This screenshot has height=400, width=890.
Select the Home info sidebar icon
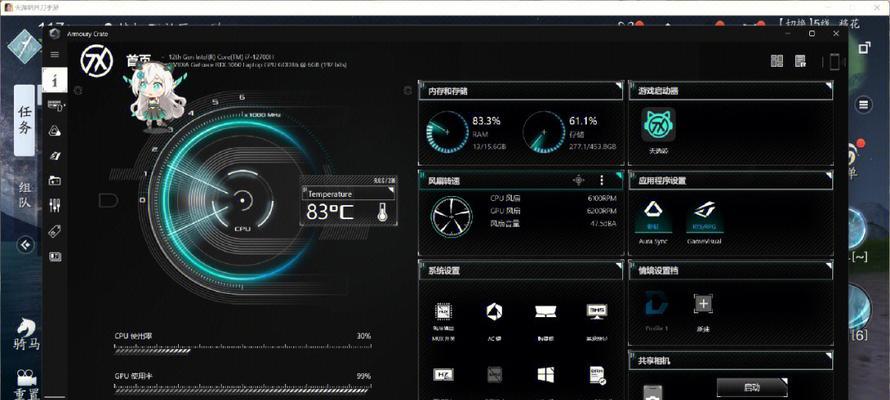point(54,81)
